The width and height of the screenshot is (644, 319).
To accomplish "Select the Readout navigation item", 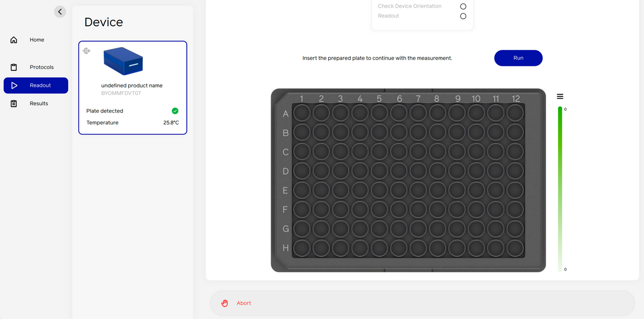I will pyautogui.click(x=36, y=85).
